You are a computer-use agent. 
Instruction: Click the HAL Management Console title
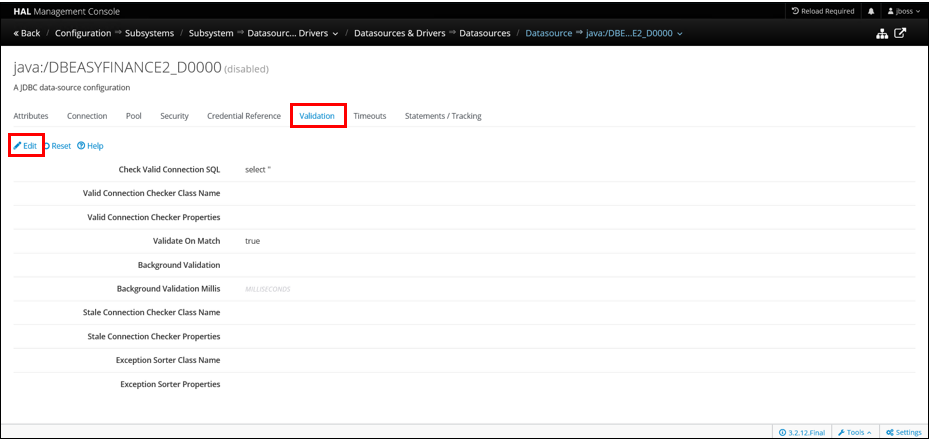(x=66, y=11)
